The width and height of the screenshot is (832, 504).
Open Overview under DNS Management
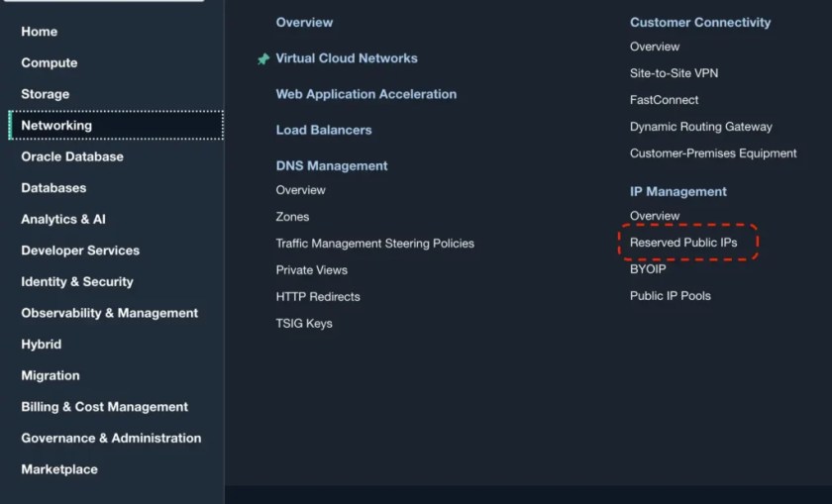click(x=300, y=190)
